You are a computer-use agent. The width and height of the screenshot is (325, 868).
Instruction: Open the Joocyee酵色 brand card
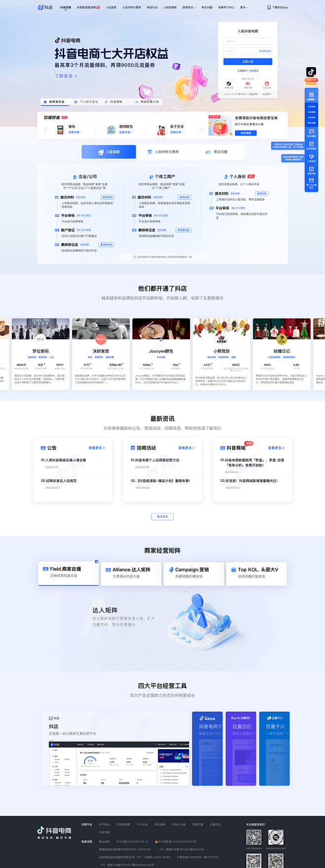coord(161,354)
